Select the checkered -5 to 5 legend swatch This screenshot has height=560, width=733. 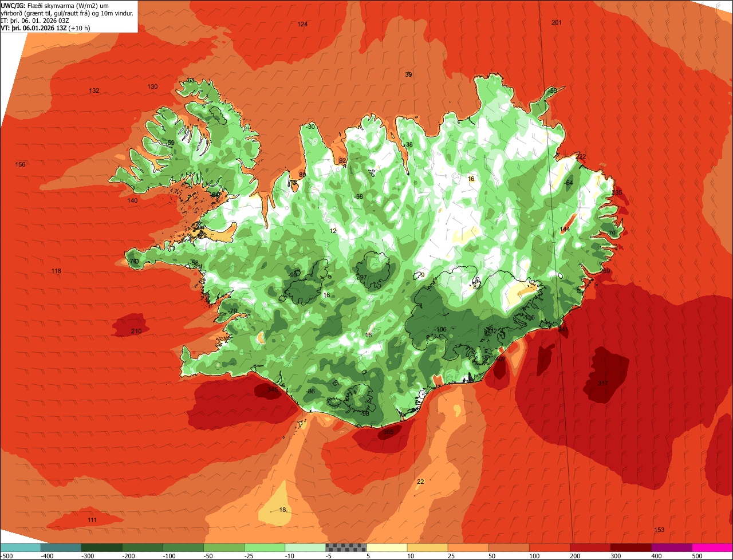click(x=346, y=547)
